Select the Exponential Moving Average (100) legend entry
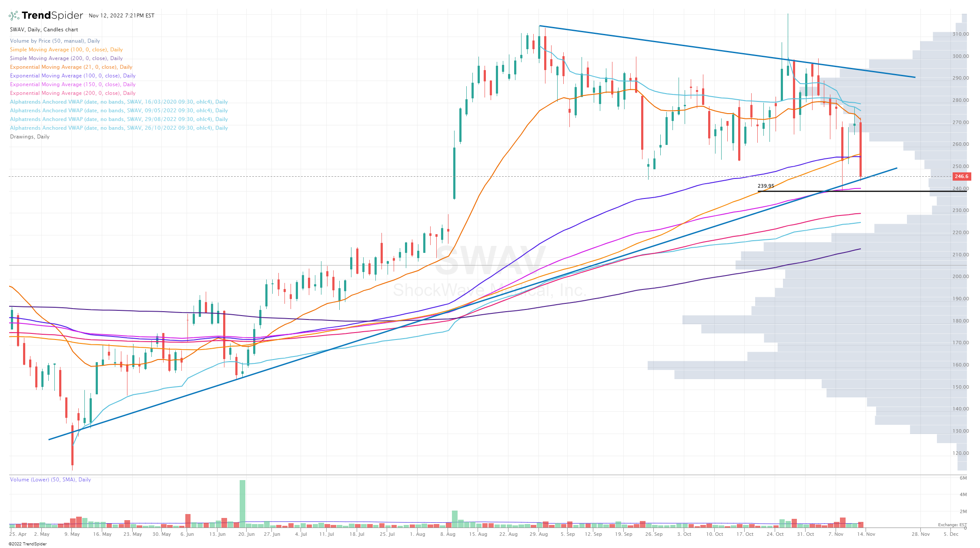This screenshot has width=980, height=548. (x=73, y=76)
